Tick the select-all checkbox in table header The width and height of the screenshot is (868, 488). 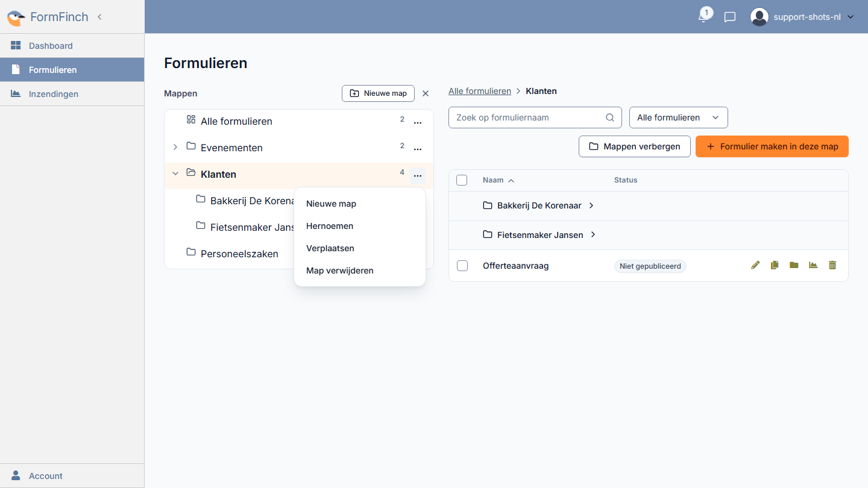462,180
